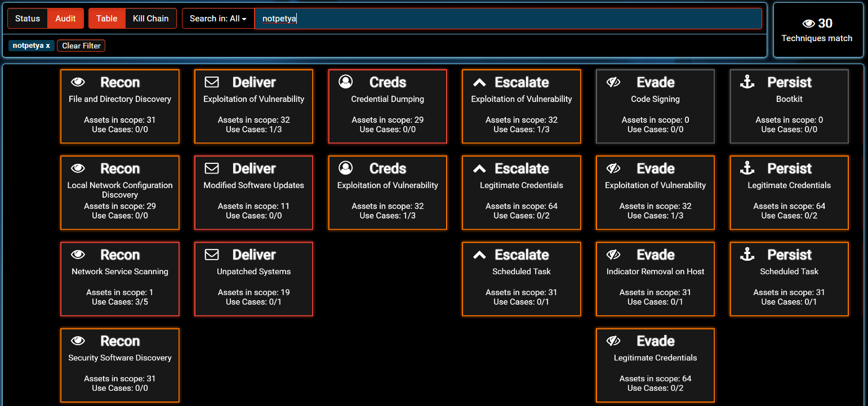Image resolution: width=868 pixels, height=406 pixels.
Task: Click the envelope icon on Modified Software Updates card
Action: (212, 168)
